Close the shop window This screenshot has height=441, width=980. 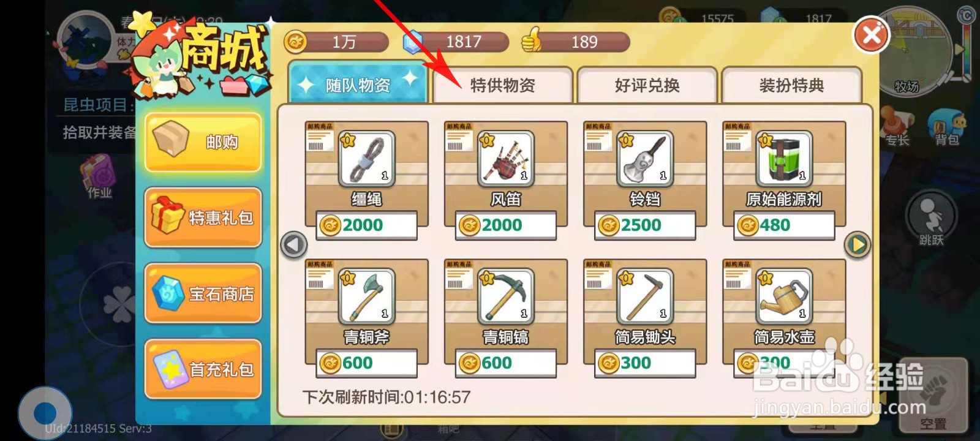click(x=872, y=36)
